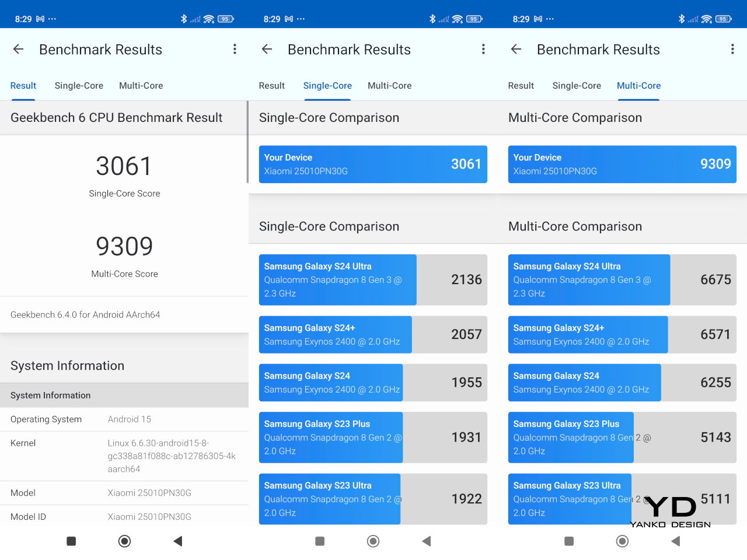Screen dimensions: 747x560
Task: Select Samsung Galaxy S24 Ultra row scoring 2136
Action: pyautogui.click(x=373, y=280)
